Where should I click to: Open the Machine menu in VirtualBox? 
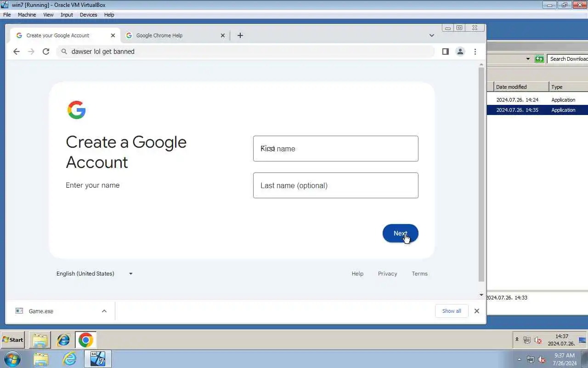pos(27,15)
